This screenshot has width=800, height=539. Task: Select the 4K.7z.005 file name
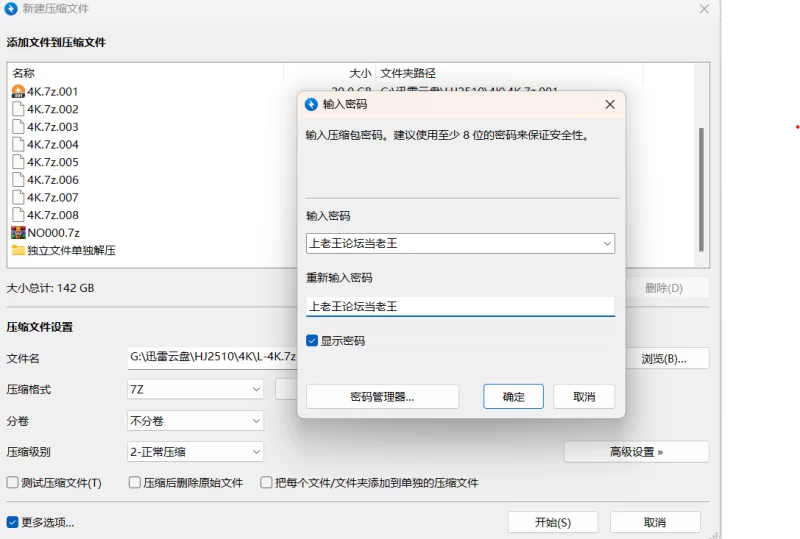(x=53, y=162)
